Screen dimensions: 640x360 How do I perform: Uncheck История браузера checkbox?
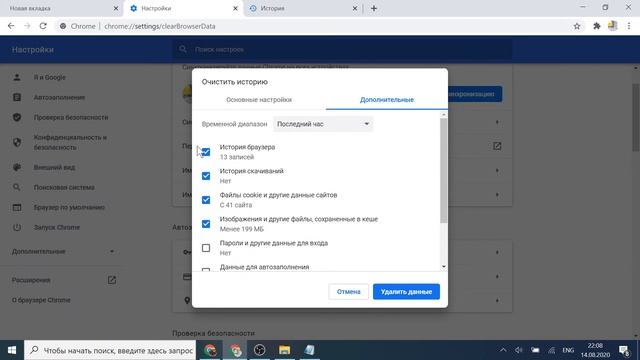206,152
